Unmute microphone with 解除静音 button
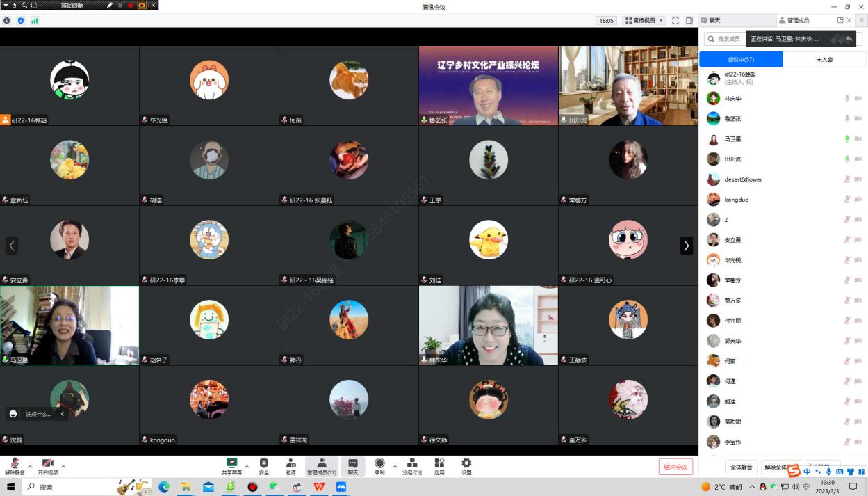Image resolution: width=868 pixels, height=496 pixels. pyautogui.click(x=14, y=465)
